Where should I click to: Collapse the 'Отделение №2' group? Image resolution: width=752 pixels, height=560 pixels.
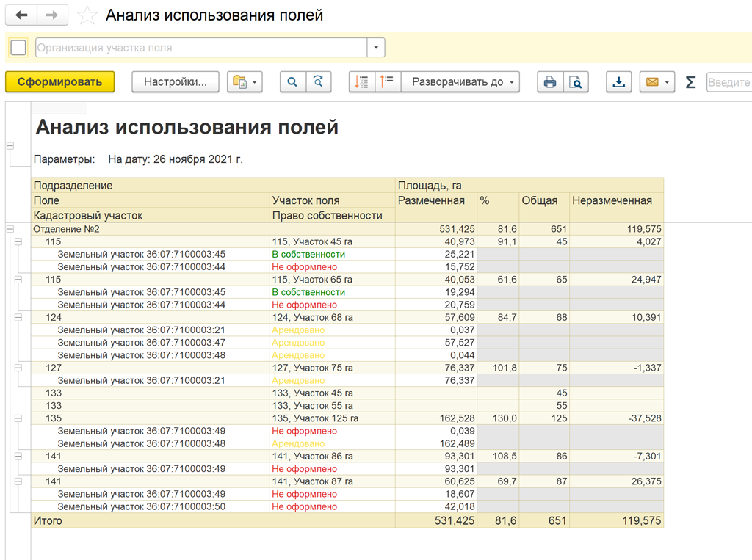(x=10, y=229)
